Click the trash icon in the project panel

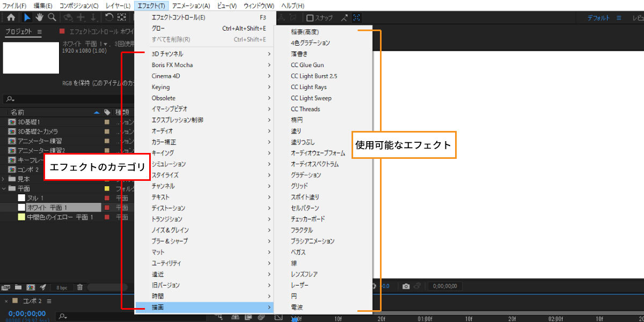click(80, 287)
